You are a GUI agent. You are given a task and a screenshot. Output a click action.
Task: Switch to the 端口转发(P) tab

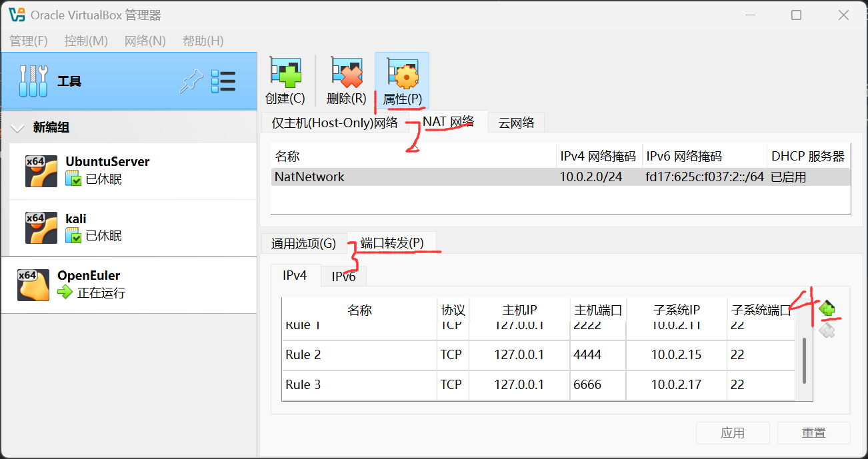point(392,242)
